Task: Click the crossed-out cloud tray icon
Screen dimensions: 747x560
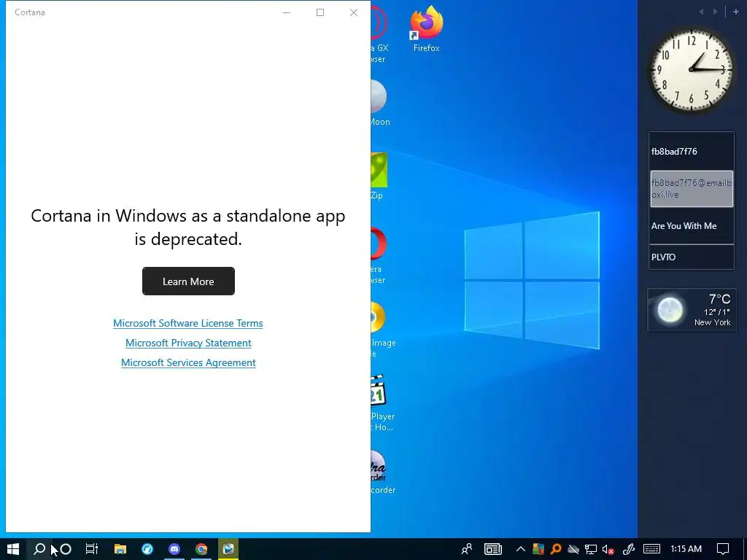Action: (573, 549)
